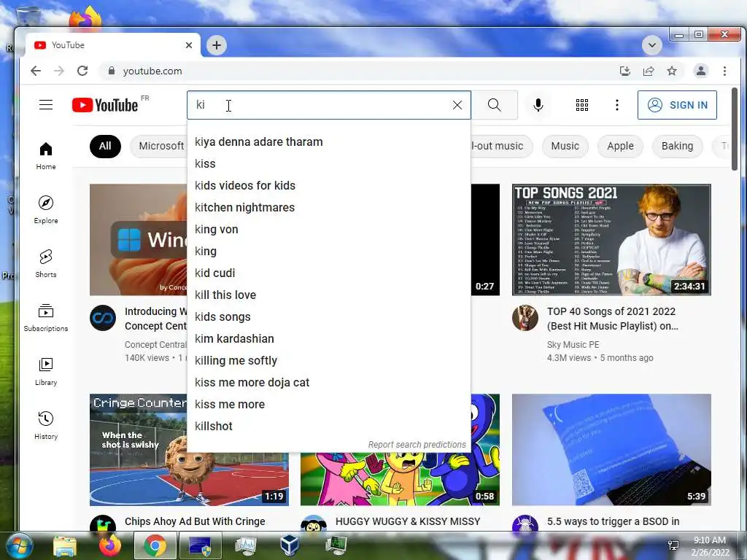Choose suggestion 'kill this love'
747x560 pixels.
click(x=329, y=295)
